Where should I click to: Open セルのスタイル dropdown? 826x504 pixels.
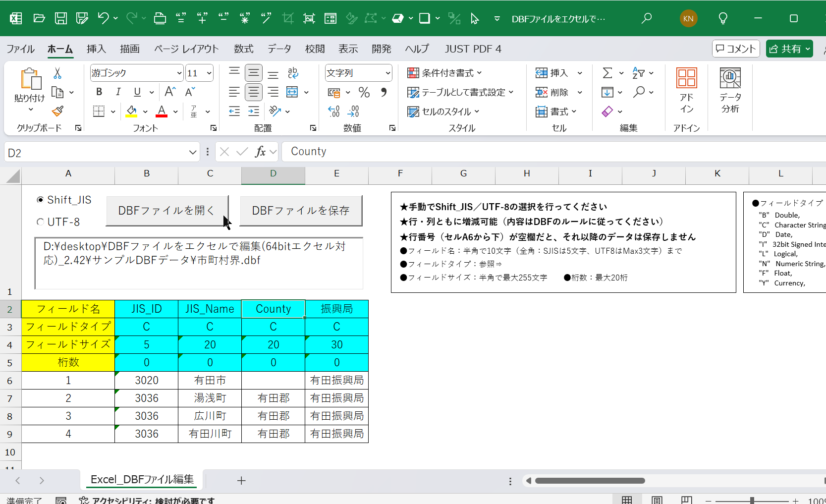443,112
